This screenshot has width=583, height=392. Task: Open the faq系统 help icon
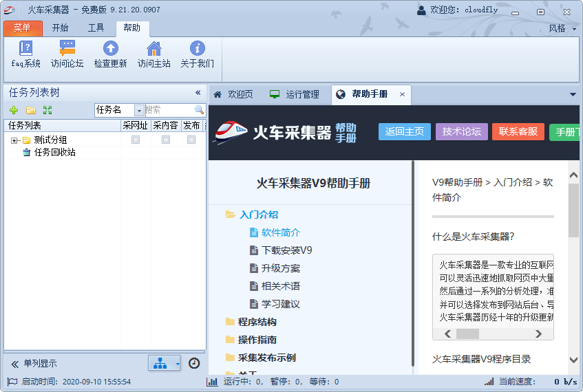25,48
